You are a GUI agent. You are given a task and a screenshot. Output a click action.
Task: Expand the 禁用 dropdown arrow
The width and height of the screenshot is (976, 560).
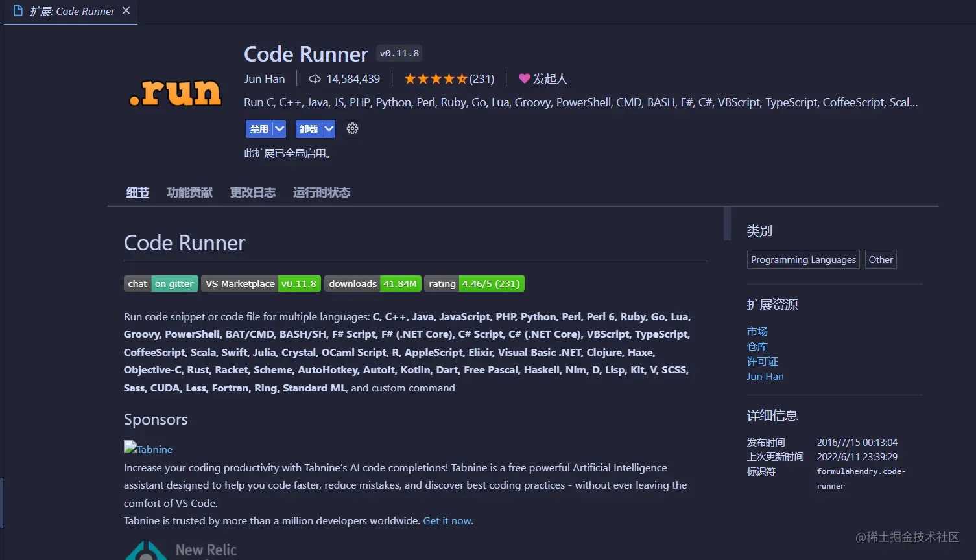pyautogui.click(x=280, y=129)
